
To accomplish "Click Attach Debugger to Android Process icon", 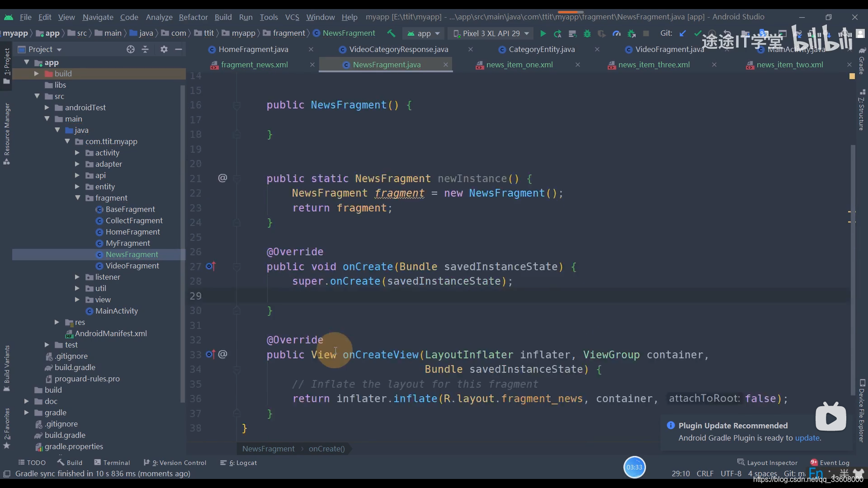I will tap(632, 33).
